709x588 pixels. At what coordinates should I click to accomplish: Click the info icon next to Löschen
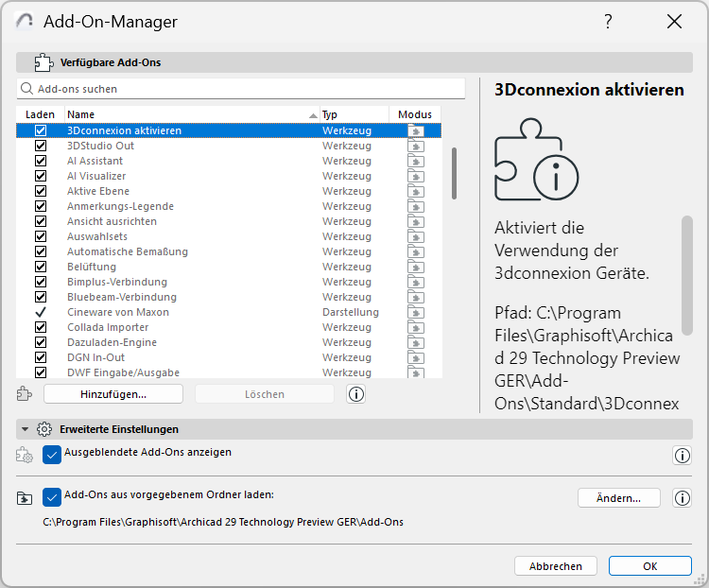[356, 394]
